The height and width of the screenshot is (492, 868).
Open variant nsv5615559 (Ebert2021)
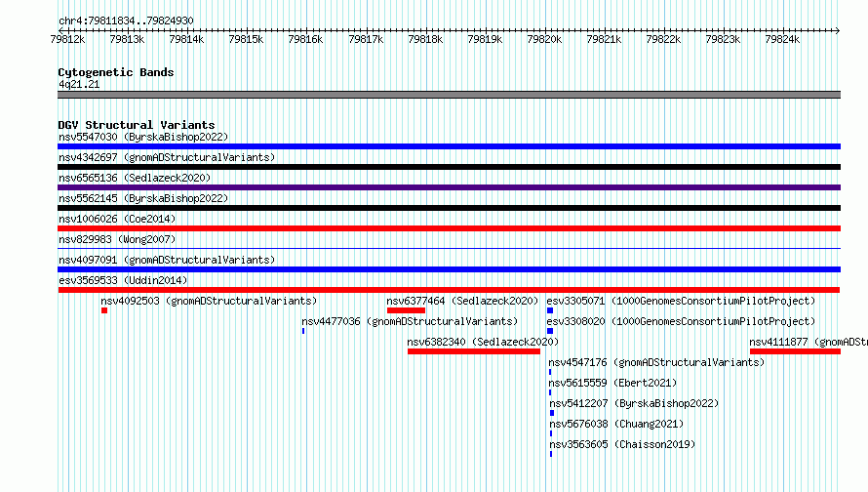[x=612, y=383]
